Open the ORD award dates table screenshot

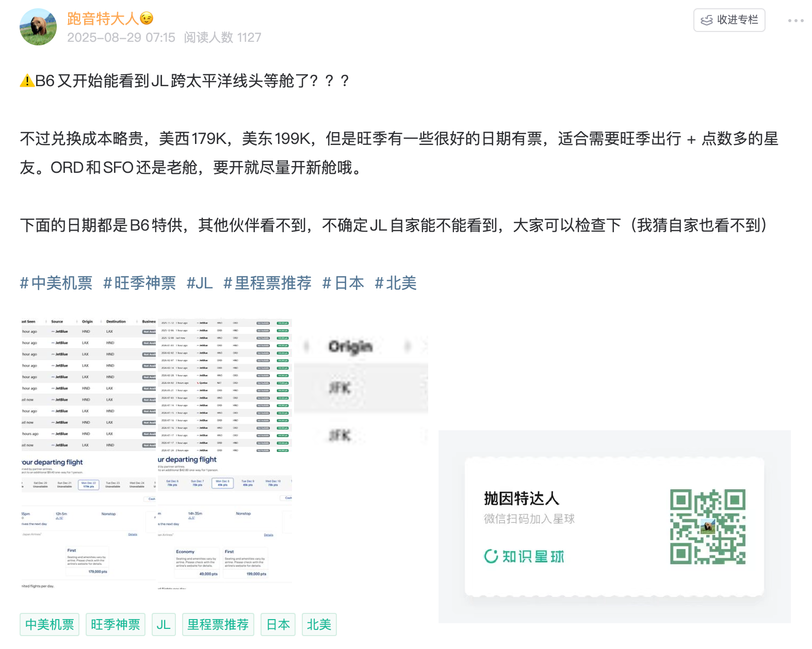coord(224,386)
